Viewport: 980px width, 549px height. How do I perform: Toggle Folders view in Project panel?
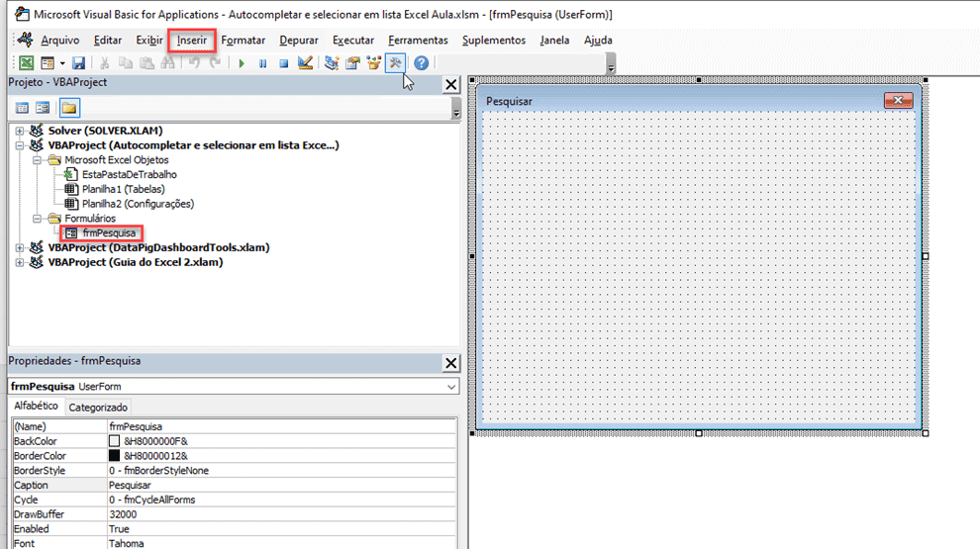tap(69, 108)
